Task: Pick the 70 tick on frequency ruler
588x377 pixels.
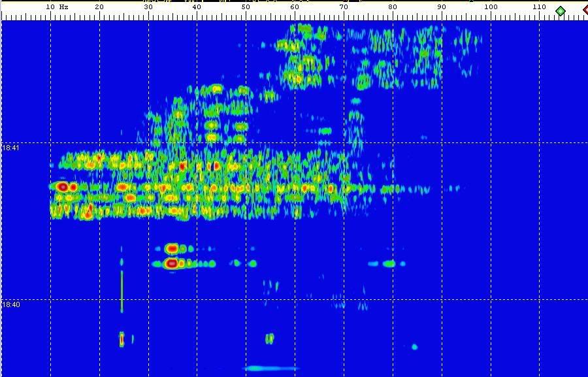Action: (344, 7)
